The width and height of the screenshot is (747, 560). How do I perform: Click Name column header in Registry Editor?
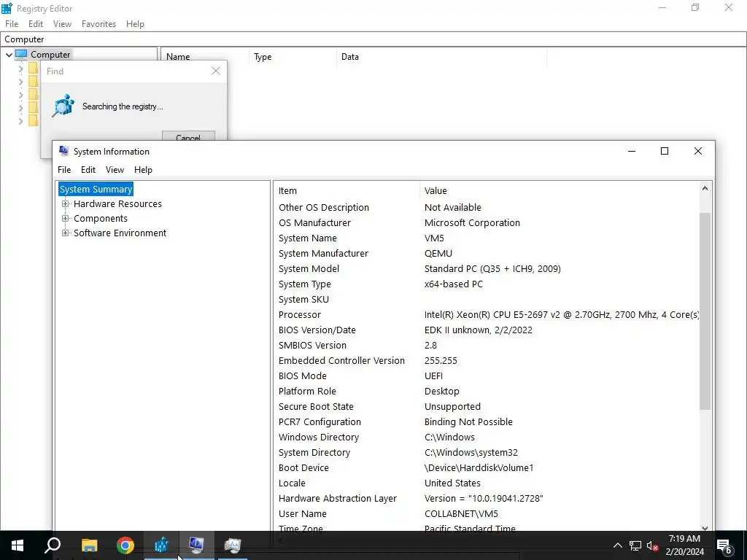point(205,57)
